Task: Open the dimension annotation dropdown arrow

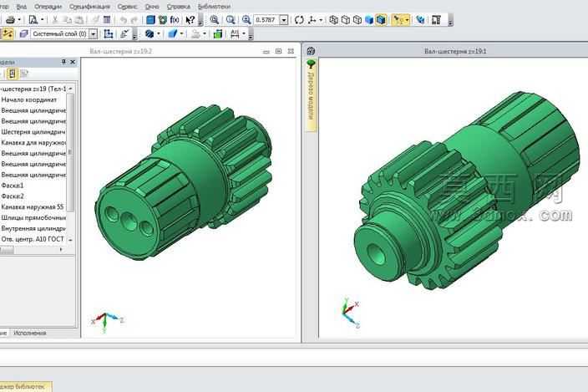Action: tap(244, 34)
